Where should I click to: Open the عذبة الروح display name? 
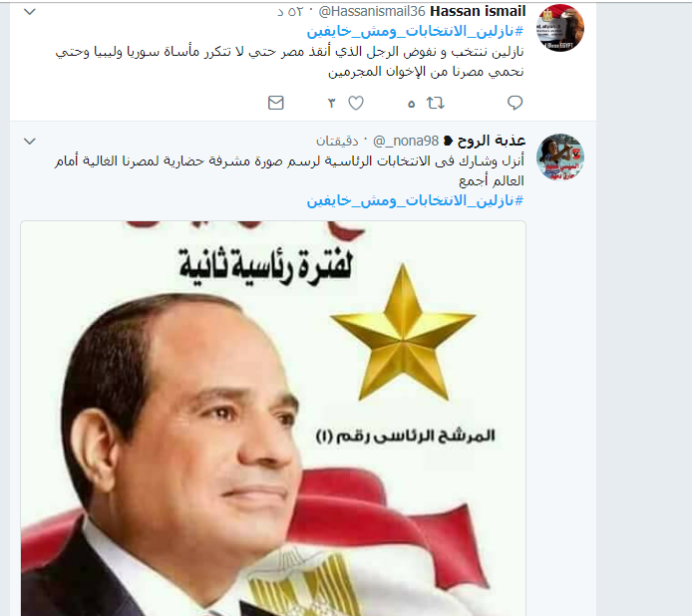492,141
